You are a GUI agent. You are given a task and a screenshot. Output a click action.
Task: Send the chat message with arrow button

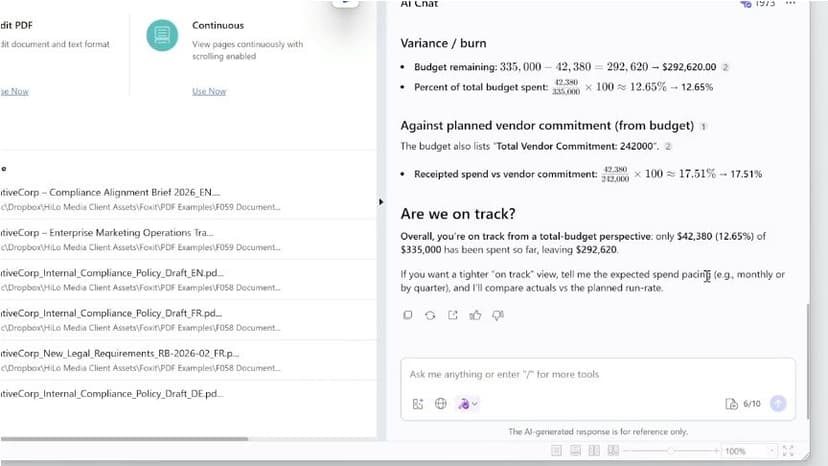click(x=778, y=404)
